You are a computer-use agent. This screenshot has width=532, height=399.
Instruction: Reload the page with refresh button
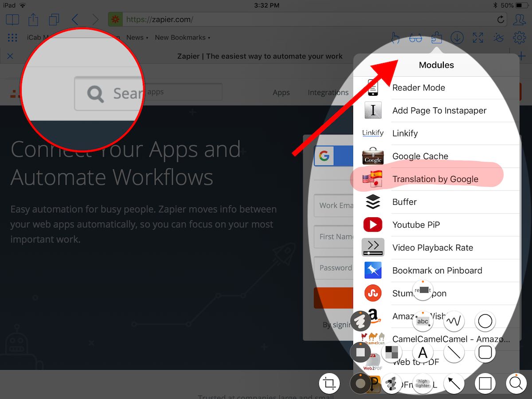coord(501,20)
